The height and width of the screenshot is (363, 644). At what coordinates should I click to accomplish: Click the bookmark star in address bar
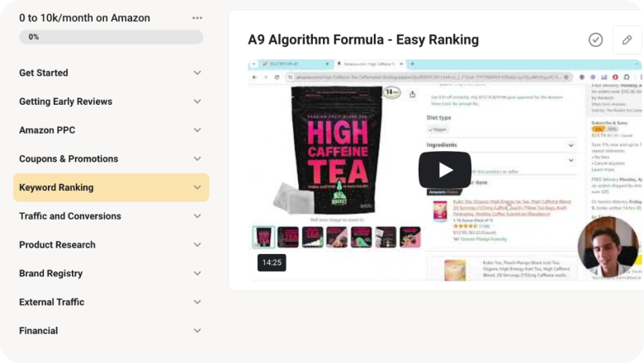(x=566, y=77)
